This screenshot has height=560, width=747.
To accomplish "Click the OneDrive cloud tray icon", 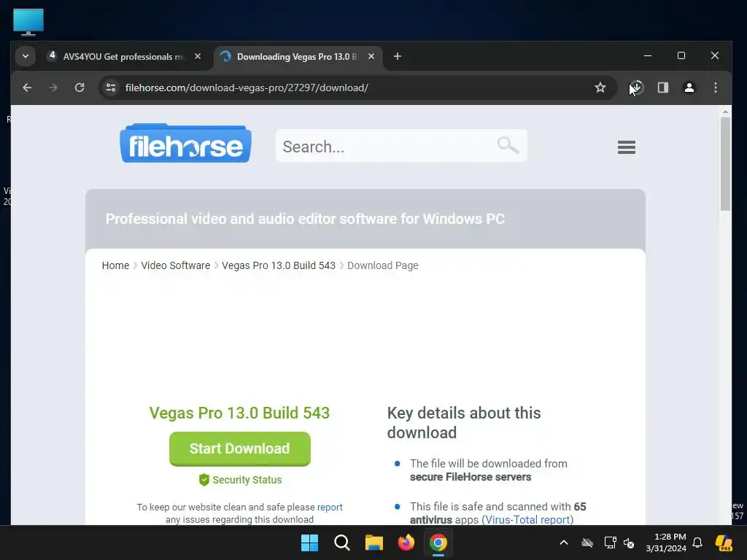I will 587,542.
